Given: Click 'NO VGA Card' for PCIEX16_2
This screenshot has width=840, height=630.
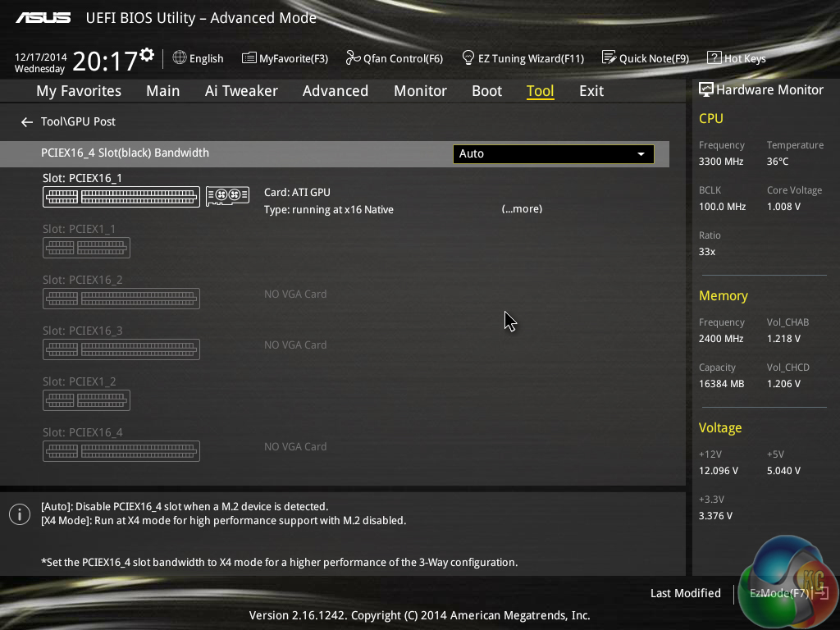Looking at the screenshot, I should click(295, 294).
